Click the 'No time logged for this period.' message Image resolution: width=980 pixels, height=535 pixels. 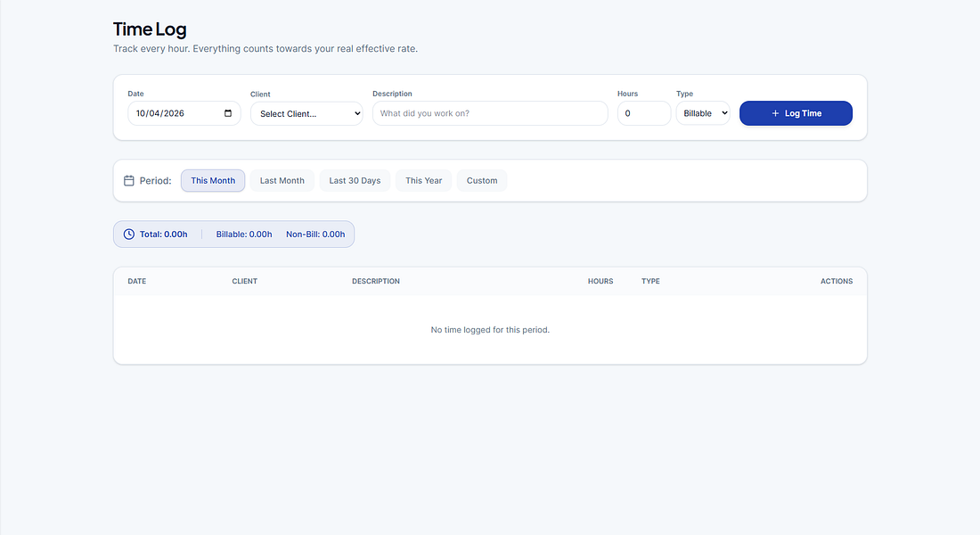click(x=490, y=330)
